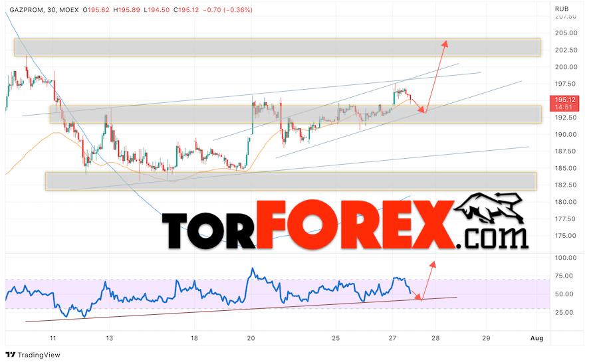Click the 180.00 price axis label

(x=566, y=202)
